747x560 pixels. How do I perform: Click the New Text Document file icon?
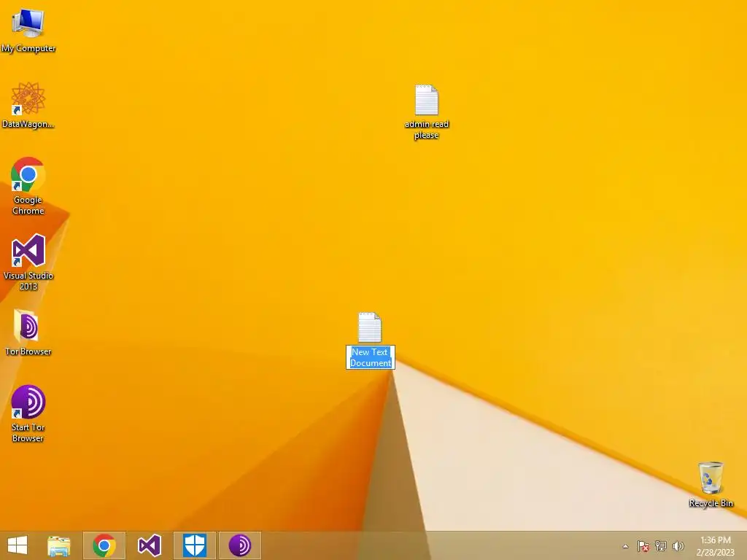[370, 327]
